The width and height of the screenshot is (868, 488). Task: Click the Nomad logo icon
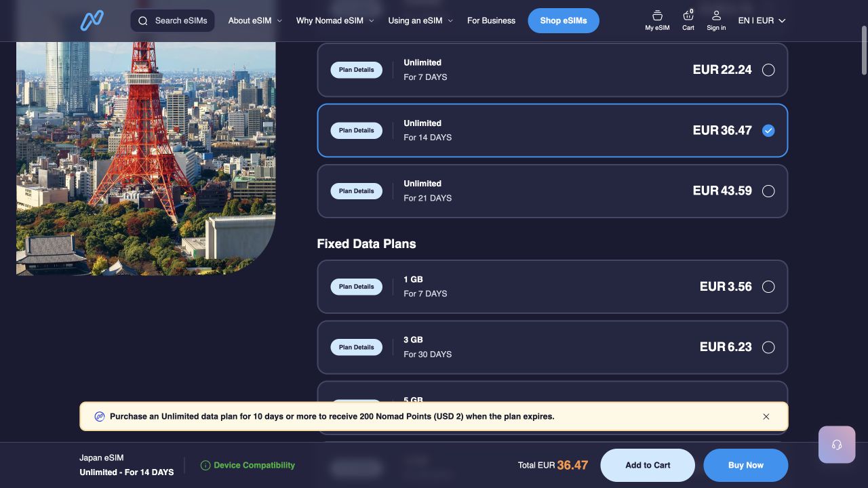coord(92,21)
